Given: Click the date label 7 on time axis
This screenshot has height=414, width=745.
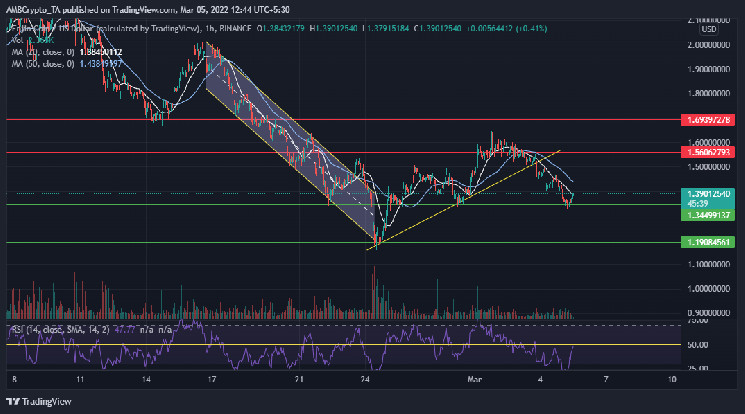Looking at the screenshot, I should 606,379.
